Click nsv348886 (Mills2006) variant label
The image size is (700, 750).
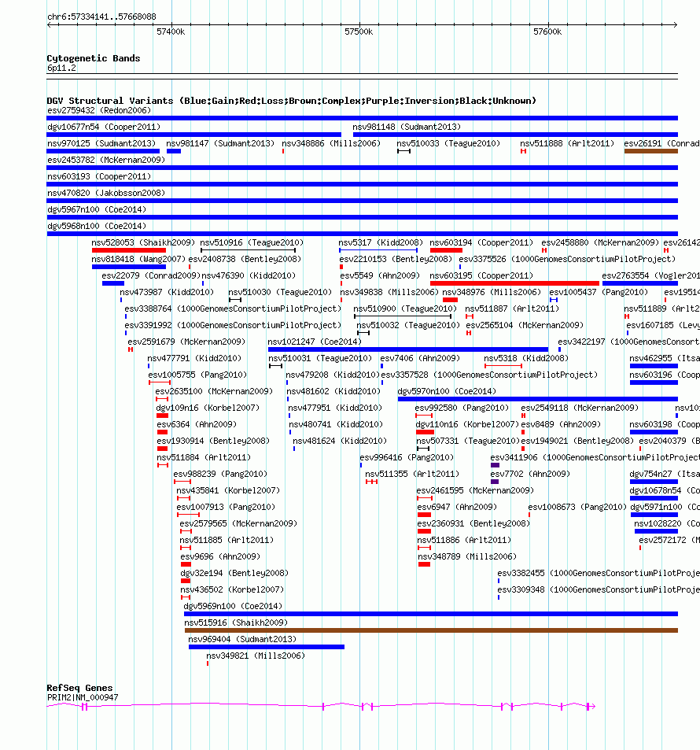tap(331, 143)
